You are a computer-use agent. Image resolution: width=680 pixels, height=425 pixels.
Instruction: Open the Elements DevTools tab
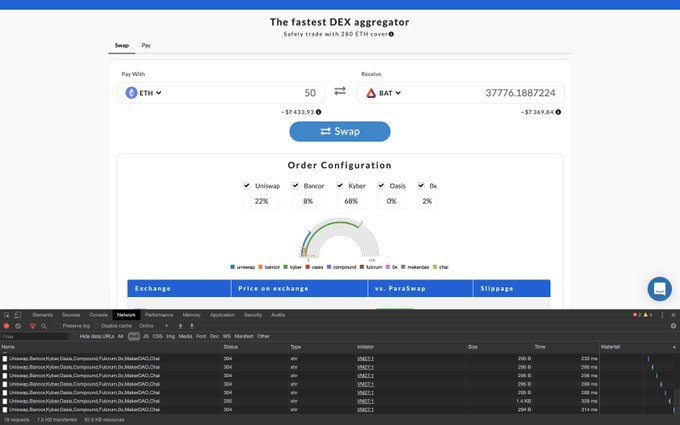42,315
